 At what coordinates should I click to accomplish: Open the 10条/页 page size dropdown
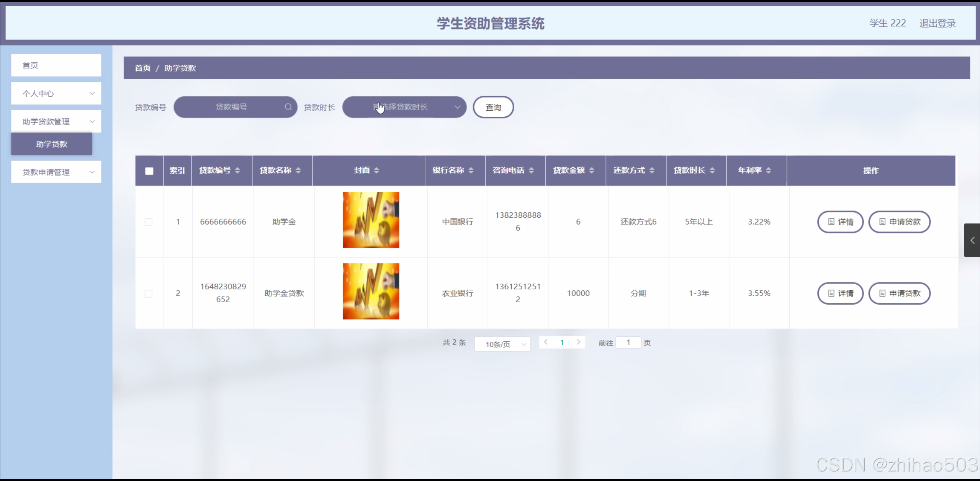point(502,344)
